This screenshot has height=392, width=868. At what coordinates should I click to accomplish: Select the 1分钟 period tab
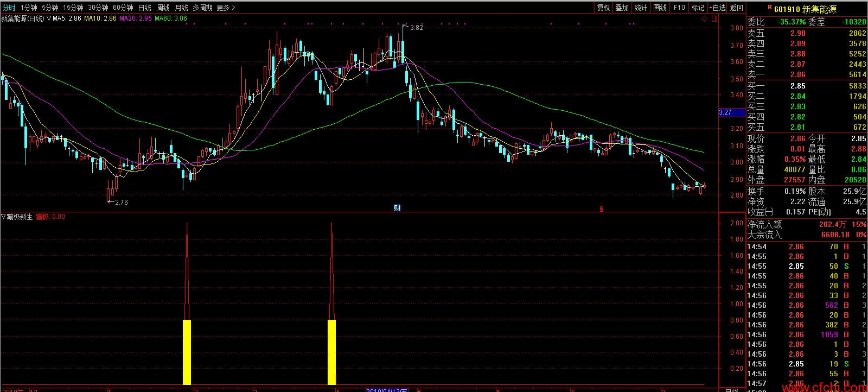pyautogui.click(x=28, y=8)
